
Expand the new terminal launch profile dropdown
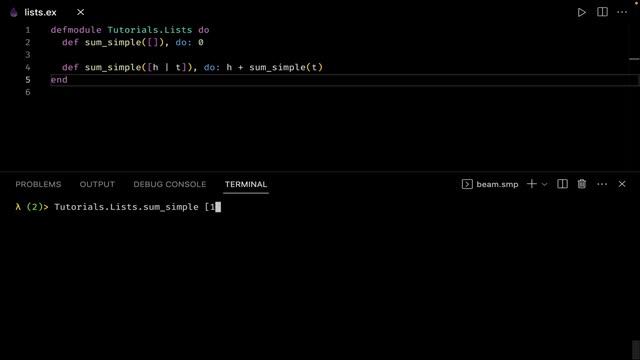[x=544, y=184]
